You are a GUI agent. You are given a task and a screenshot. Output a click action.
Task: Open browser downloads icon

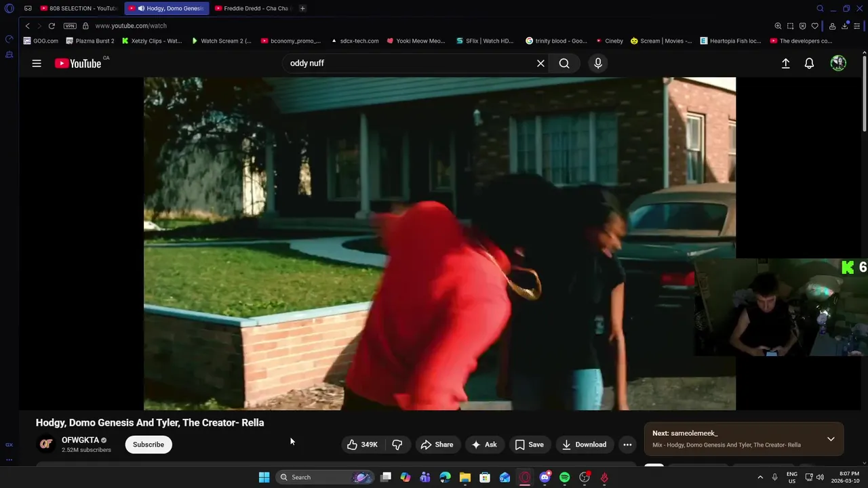(845, 26)
